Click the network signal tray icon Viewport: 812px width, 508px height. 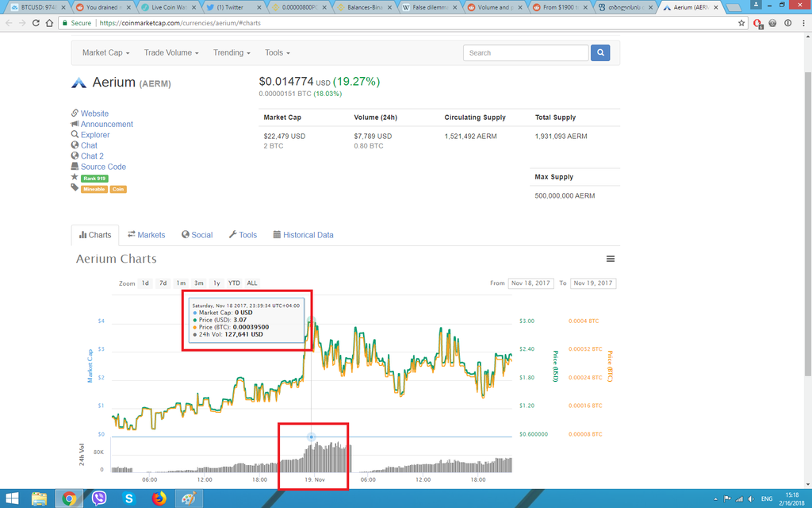coord(739,498)
